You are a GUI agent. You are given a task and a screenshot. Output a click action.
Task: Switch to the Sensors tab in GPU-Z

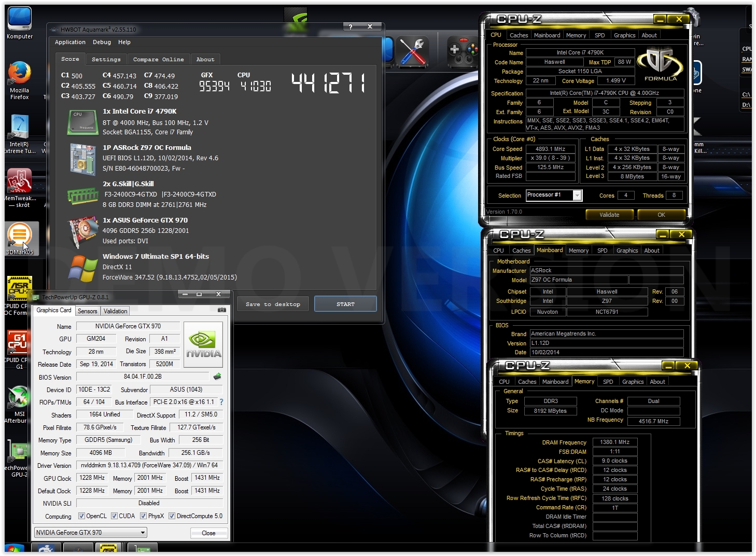pyautogui.click(x=88, y=311)
